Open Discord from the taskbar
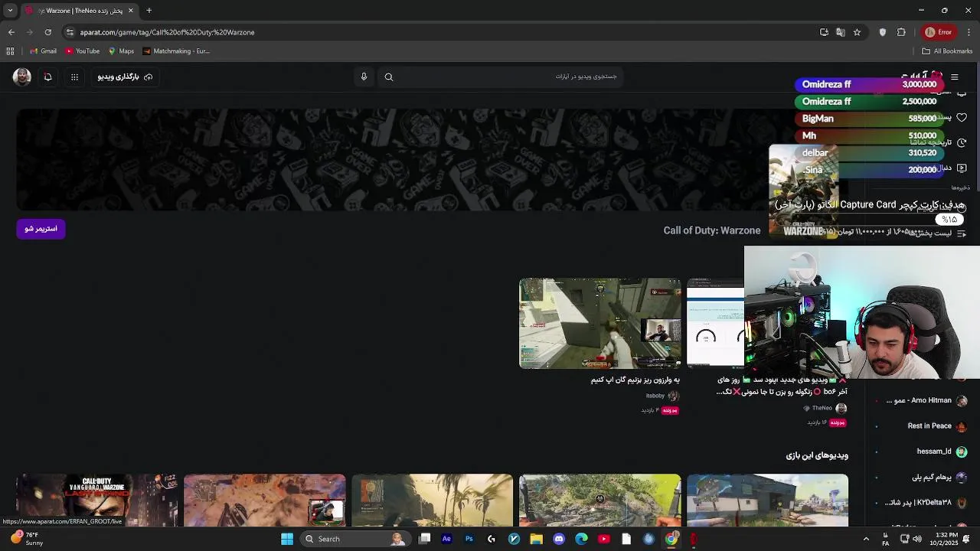The height and width of the screenshot is (551, 980). [559, 539]
